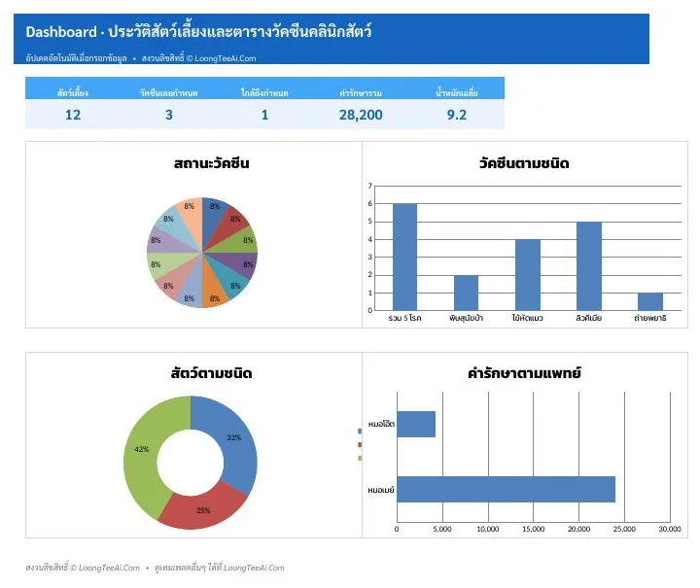This screenshot has width=700, height=588.
Task: Click the footer copyright text LoongTeeAi.Com
Action: pyautogui.click(x=83, y=568)
